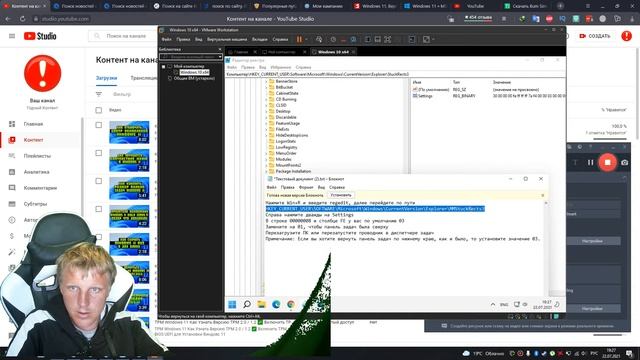Open the VMware library search dropdown
Viewport: 640px width, 360px height.
pyautogui.click(x=220, y=57)
